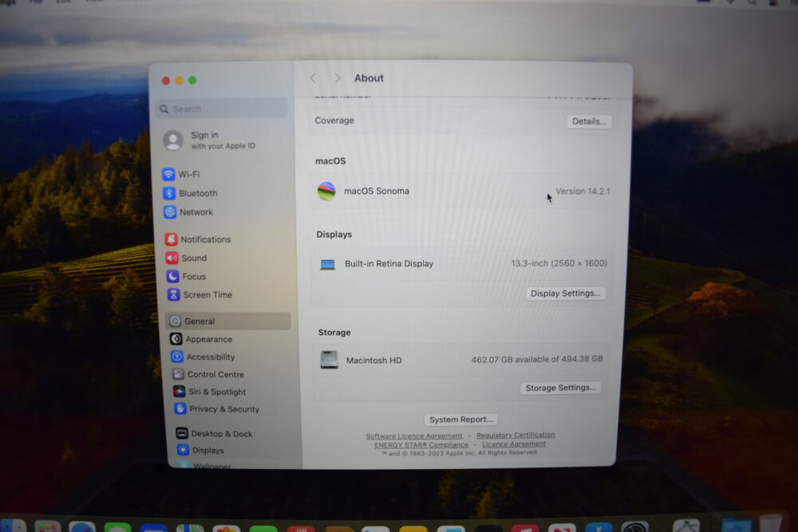Go back with the left chevron

click(x=313, y=78)
